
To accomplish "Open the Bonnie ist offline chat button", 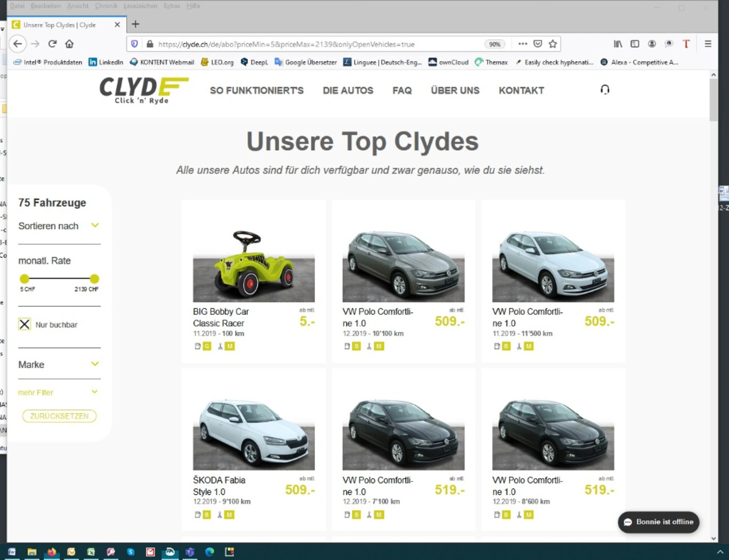I will [x=658, y=522].
